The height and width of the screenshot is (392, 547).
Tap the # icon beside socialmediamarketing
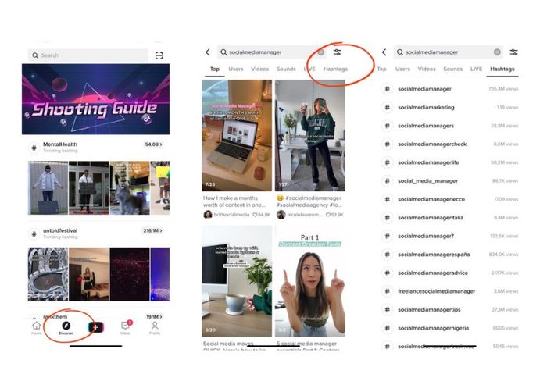388,108
